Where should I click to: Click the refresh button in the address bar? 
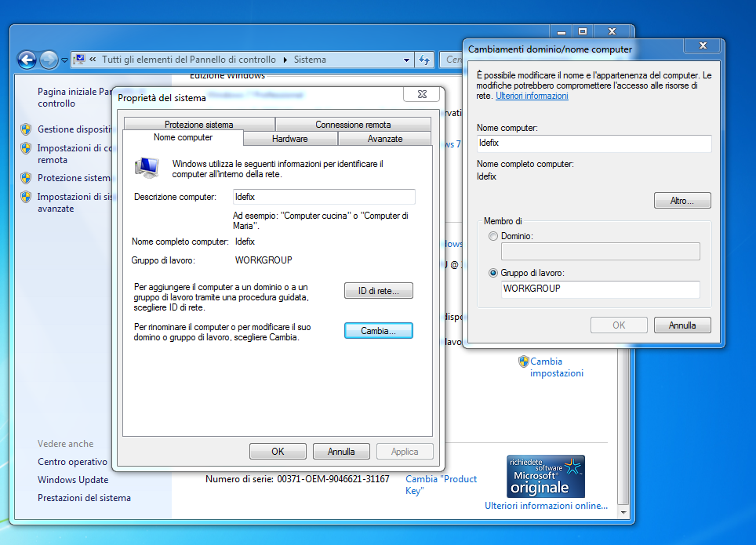(424, 60)
